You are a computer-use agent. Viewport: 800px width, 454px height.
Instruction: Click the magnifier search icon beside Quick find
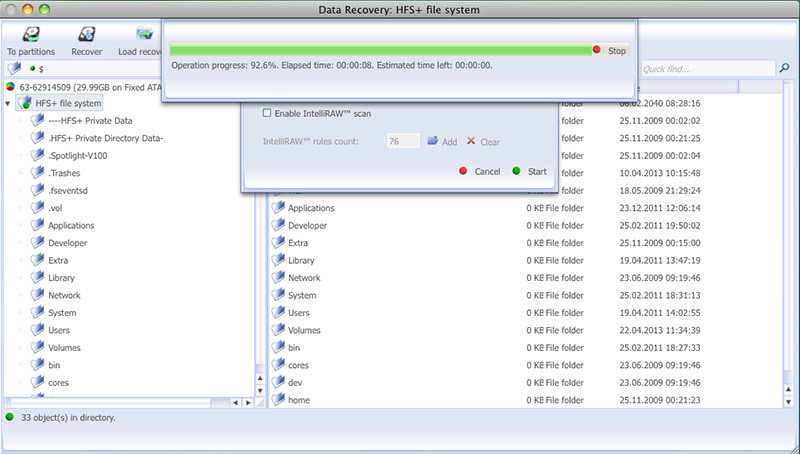783,69
